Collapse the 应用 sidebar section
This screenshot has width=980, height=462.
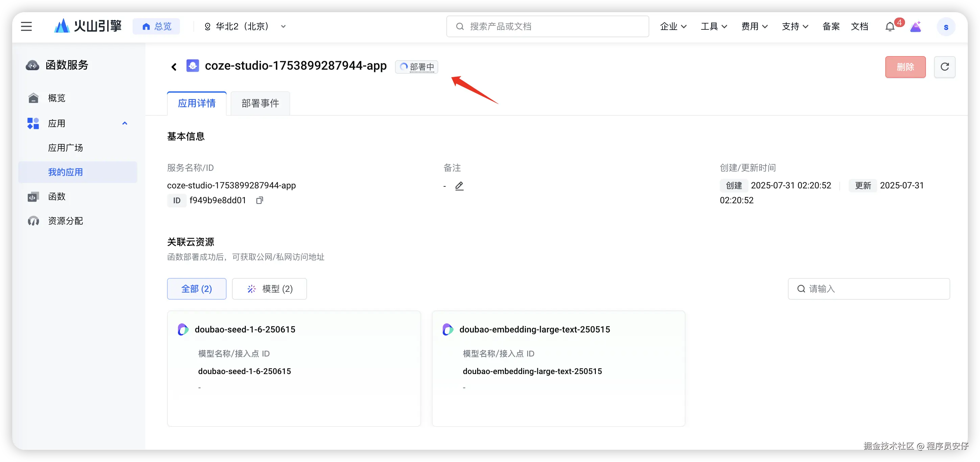coord(124,123)
